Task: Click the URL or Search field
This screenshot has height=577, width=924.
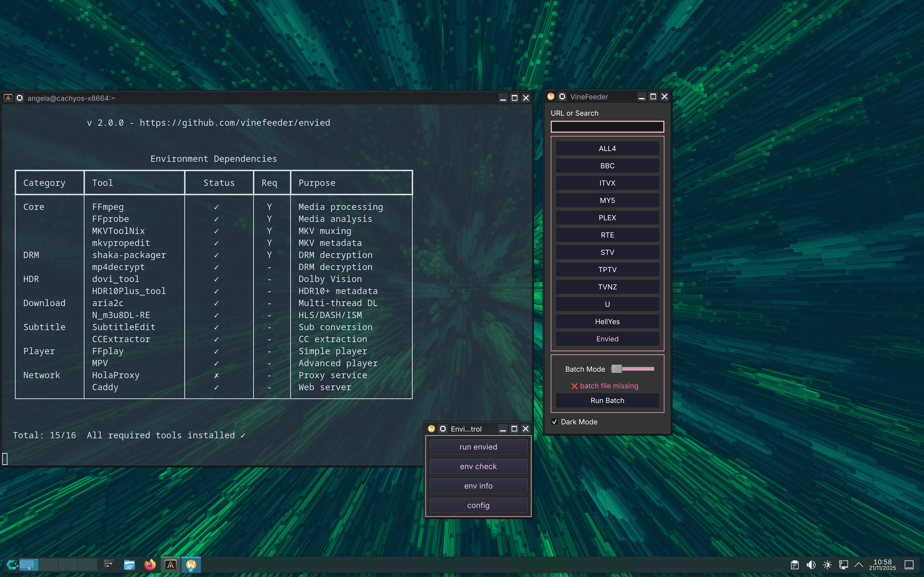Action: point(607,127)
